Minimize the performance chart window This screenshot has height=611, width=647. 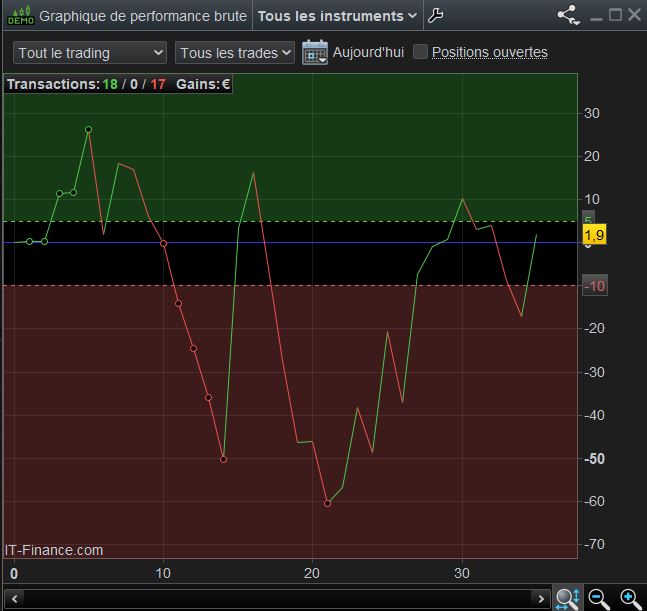596,17
